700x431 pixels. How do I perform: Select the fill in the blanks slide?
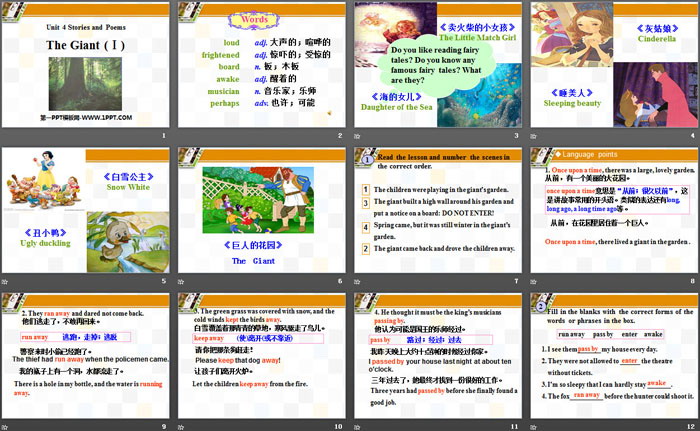pyautogui.click(x=614, y=356)
